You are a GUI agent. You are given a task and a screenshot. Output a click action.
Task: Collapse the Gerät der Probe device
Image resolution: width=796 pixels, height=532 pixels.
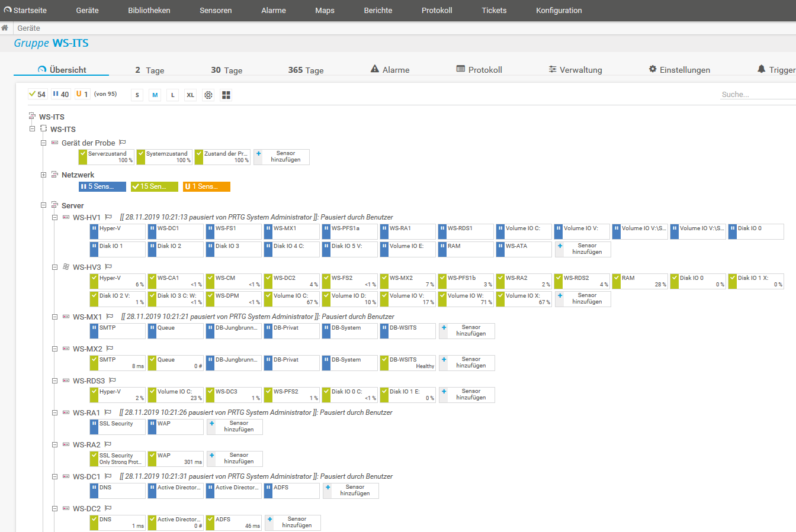43,143
